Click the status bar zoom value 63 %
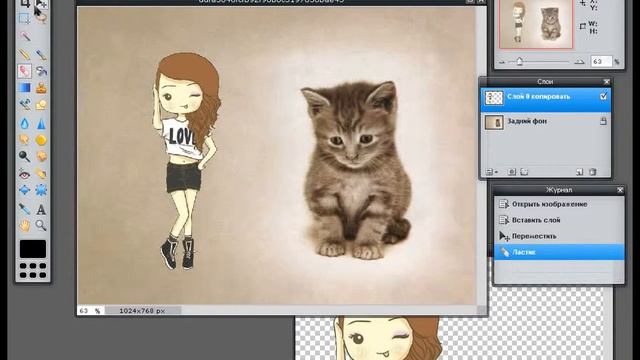 [90, 311]
